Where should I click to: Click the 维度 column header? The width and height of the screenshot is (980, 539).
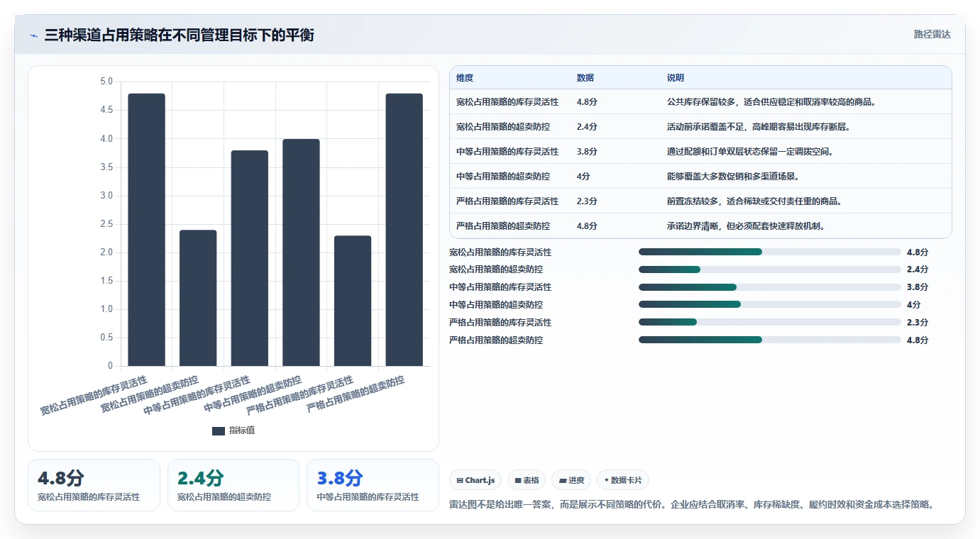(465, 78)
